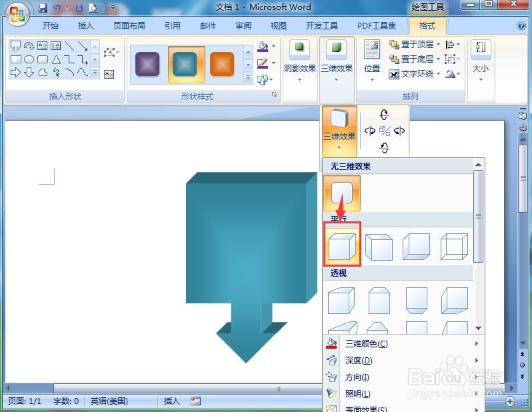Select the No 3-D Effect option
The width and height of the screenshot is (532, 412).
(342, 193)
